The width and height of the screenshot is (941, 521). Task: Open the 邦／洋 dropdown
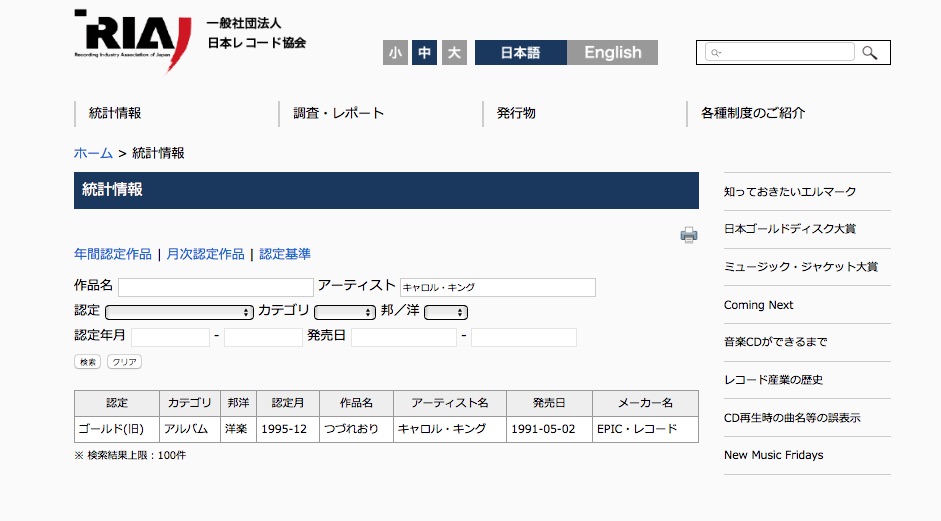pyautogui.click(x=445, y=312)
